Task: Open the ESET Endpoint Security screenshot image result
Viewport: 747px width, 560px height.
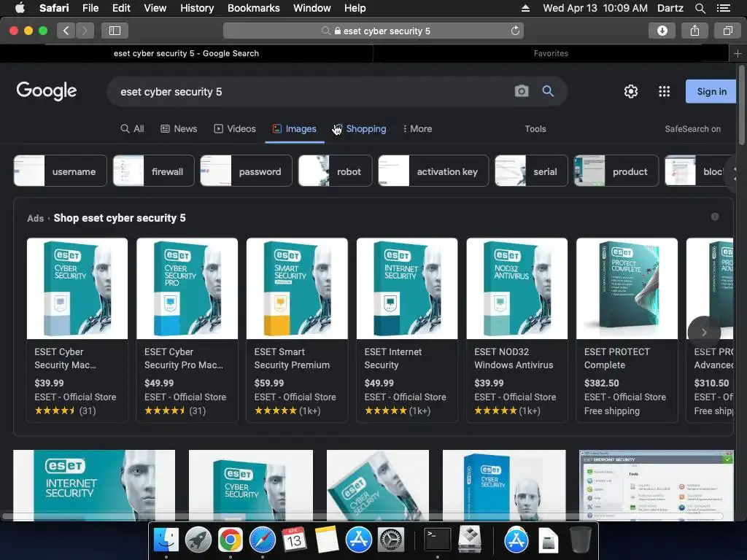Action: click(656, 485)
